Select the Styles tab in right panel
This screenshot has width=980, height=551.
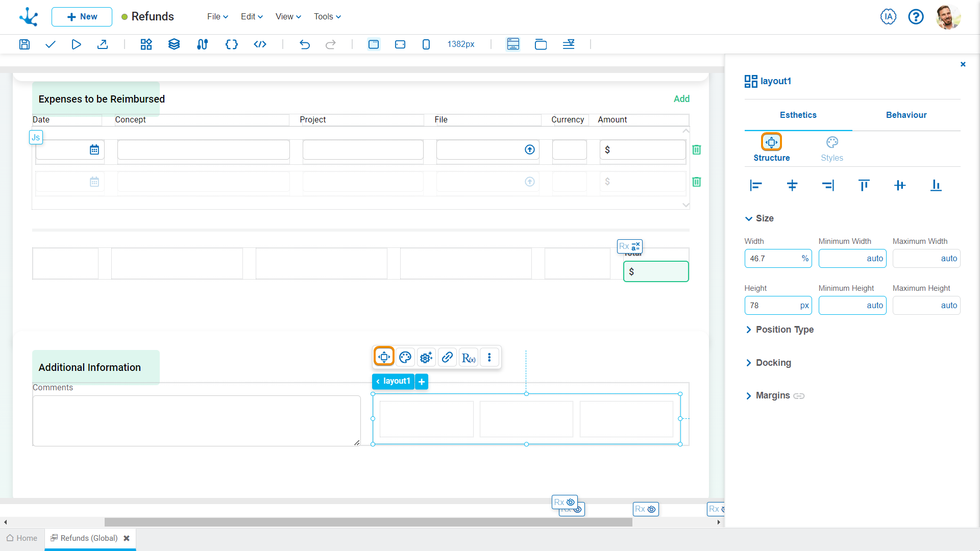click(x=832, y=148)
